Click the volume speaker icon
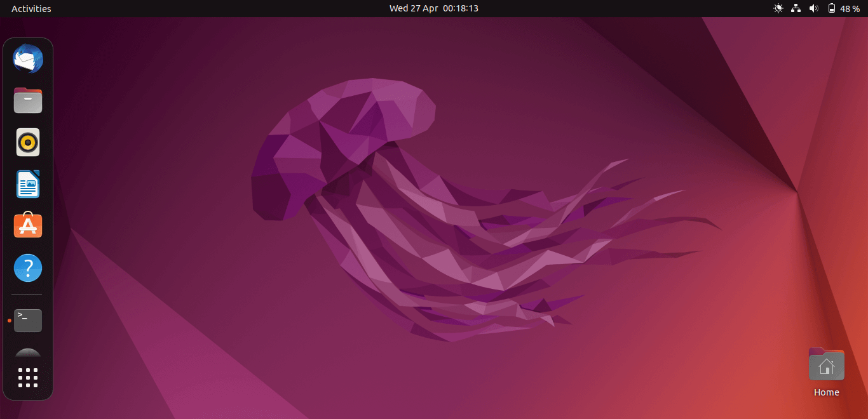The height and width of the screenshot is (419, 868). coord(813,8)
